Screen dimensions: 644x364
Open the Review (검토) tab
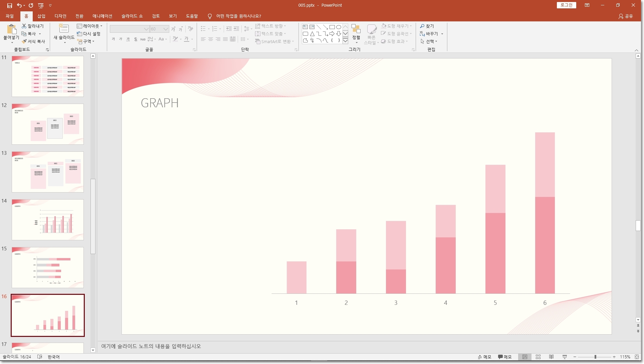click(x=156, y=16)
